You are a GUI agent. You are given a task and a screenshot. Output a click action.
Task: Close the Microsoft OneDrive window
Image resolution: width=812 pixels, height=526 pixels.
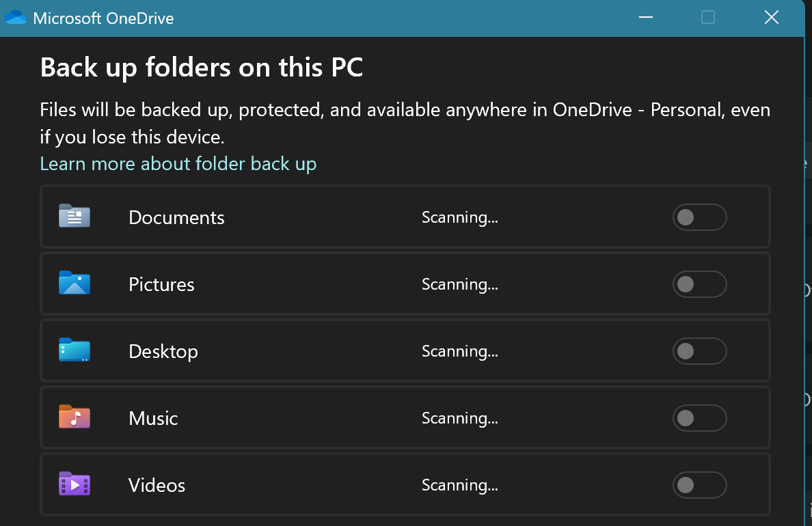tap(772, 18)
